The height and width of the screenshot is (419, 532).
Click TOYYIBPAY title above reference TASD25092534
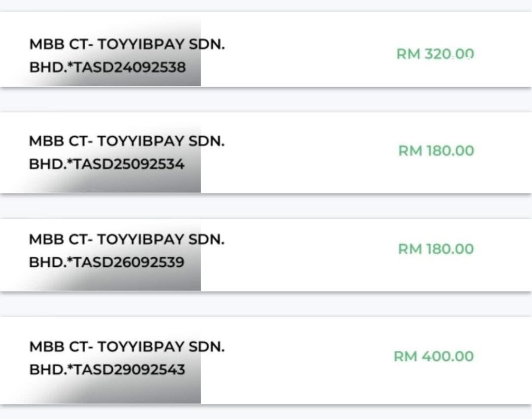point(141,141)
